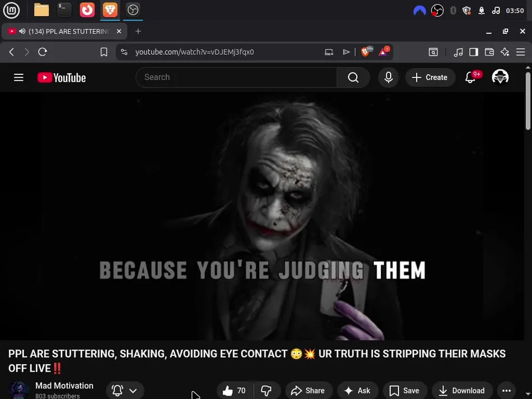
Task: Like the video with 70 likes
Action: click(235, 391)
